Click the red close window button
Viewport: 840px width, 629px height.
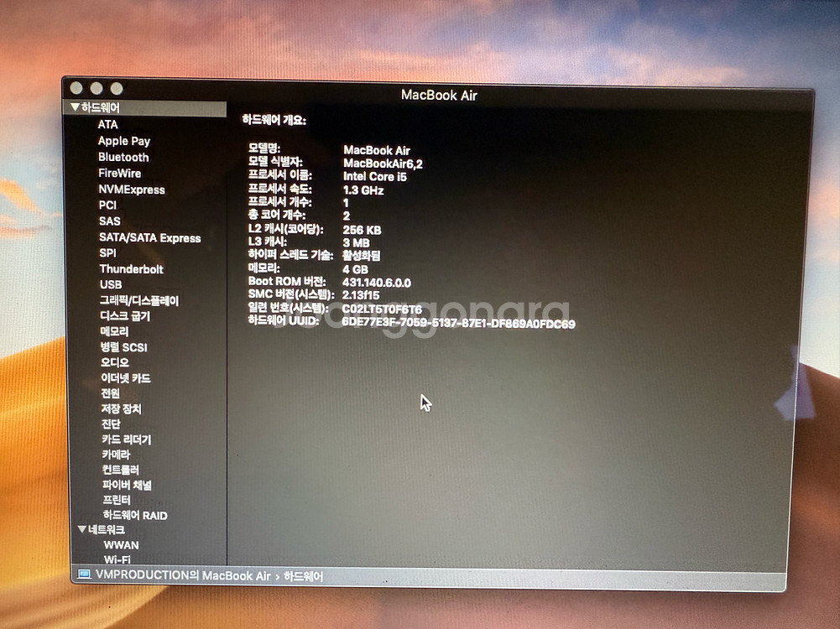(76, 88)
